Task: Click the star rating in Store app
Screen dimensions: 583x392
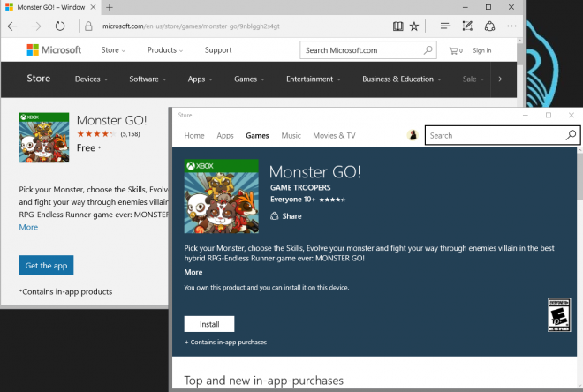Action: (332, 200)
